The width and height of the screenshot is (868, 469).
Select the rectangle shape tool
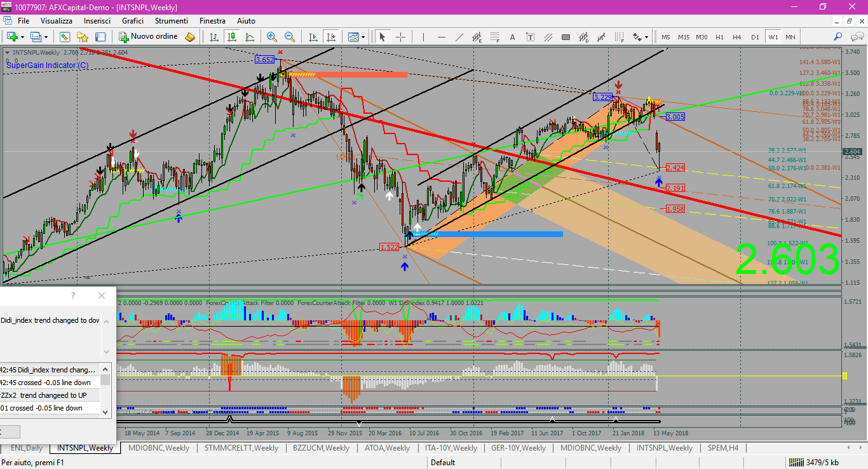click(566, 37)
